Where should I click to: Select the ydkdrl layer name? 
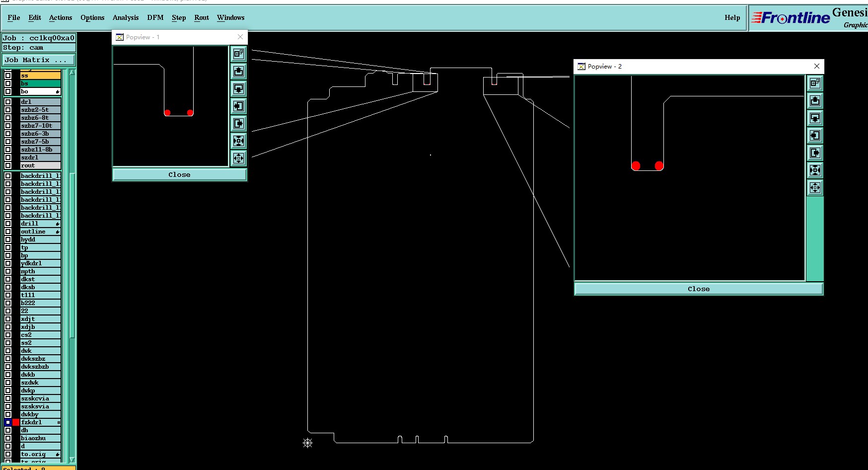[x=41, y=263]
